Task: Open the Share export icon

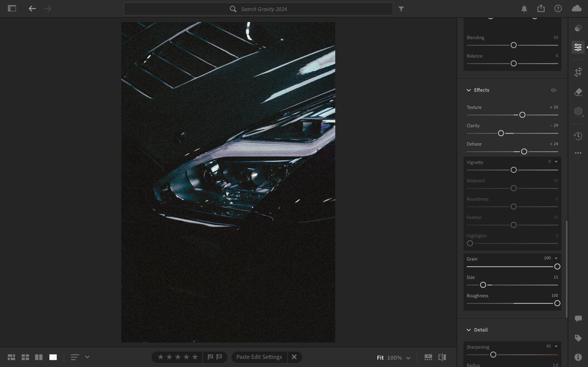Action: point(541,9)
